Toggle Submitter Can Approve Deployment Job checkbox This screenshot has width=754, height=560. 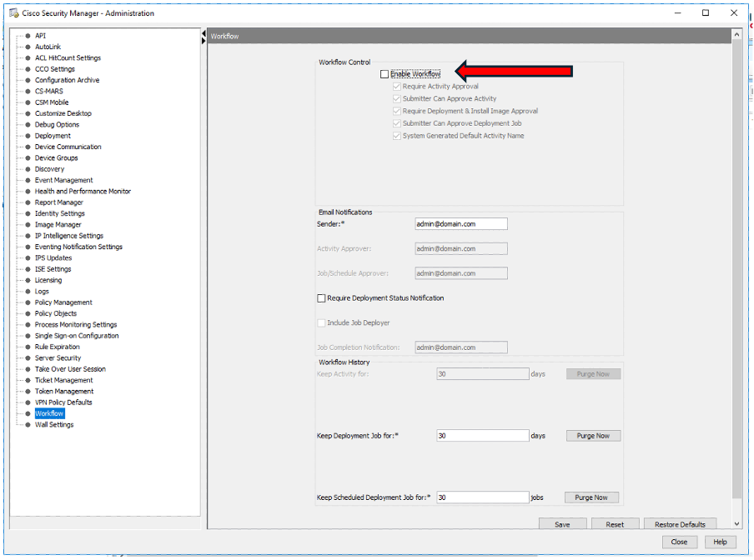(397, 123)
